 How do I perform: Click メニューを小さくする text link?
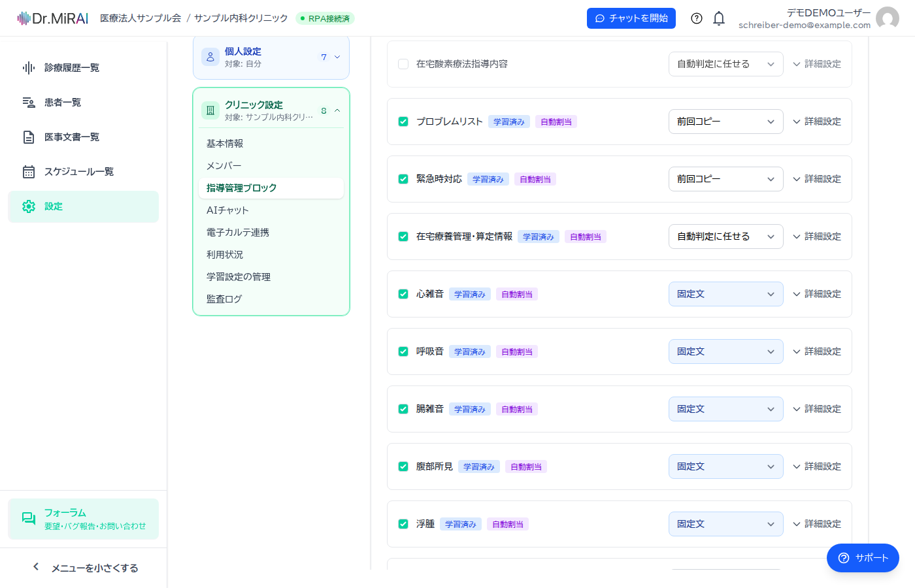click(x=95, y=568)
